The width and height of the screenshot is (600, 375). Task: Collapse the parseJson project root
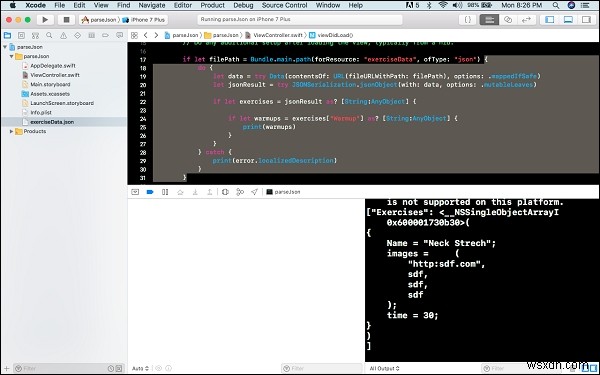[5, 47]
